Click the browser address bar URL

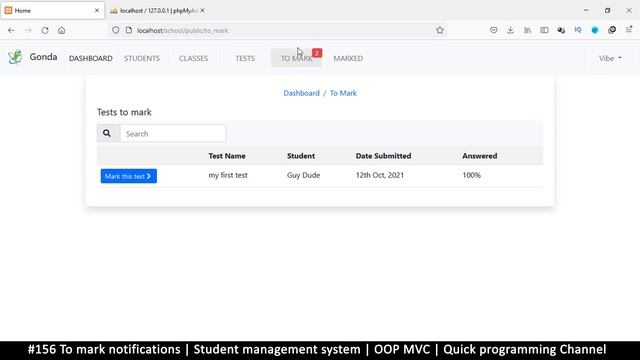182,31
